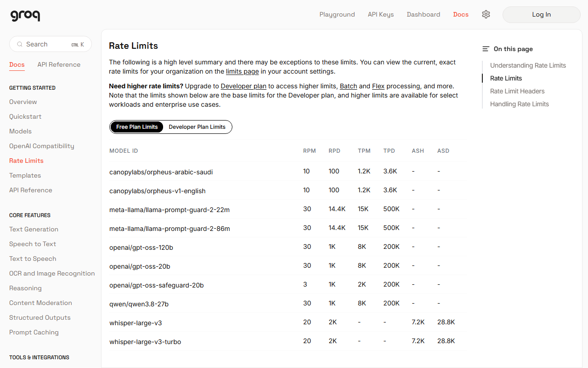Select the Docs top navigation item
Screen dimensions: 588x368
click(x=461, y=14)
